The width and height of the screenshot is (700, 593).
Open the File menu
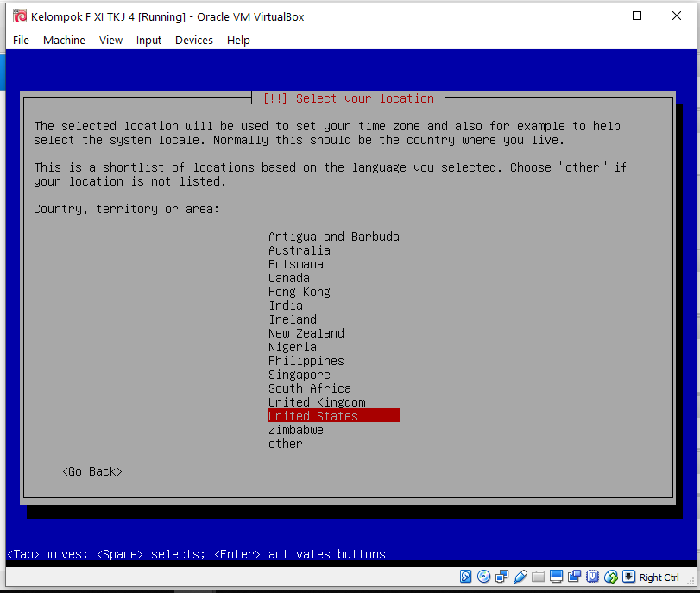[x=21, y=41]
